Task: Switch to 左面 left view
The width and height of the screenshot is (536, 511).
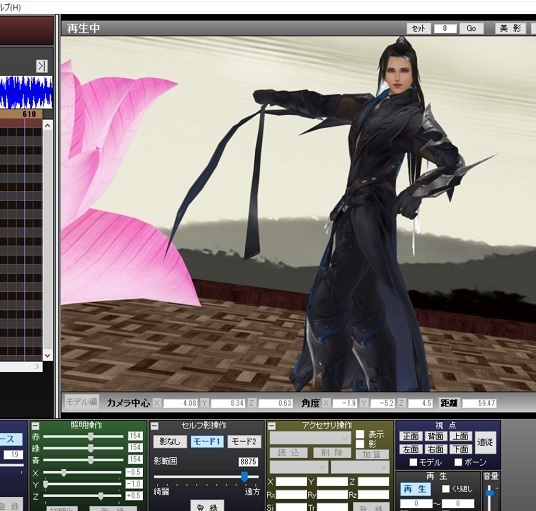Action: click(411, 449)
